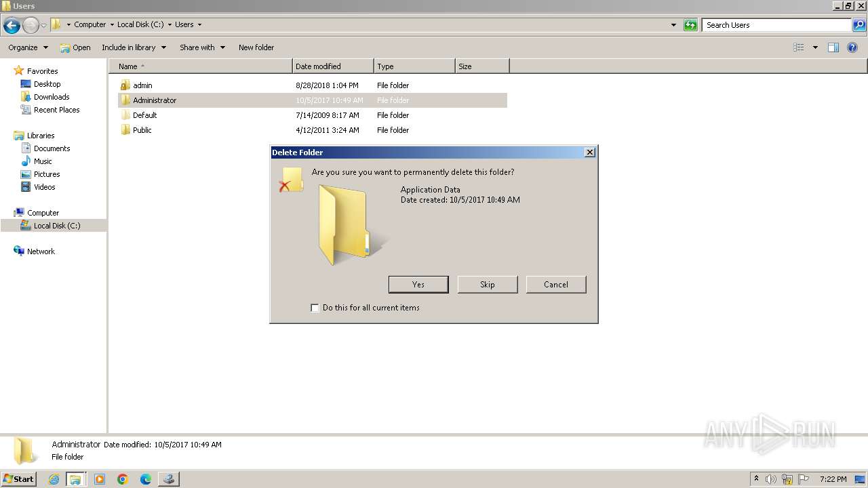Sort by the Size column header
868x488 pixels.
482,66
